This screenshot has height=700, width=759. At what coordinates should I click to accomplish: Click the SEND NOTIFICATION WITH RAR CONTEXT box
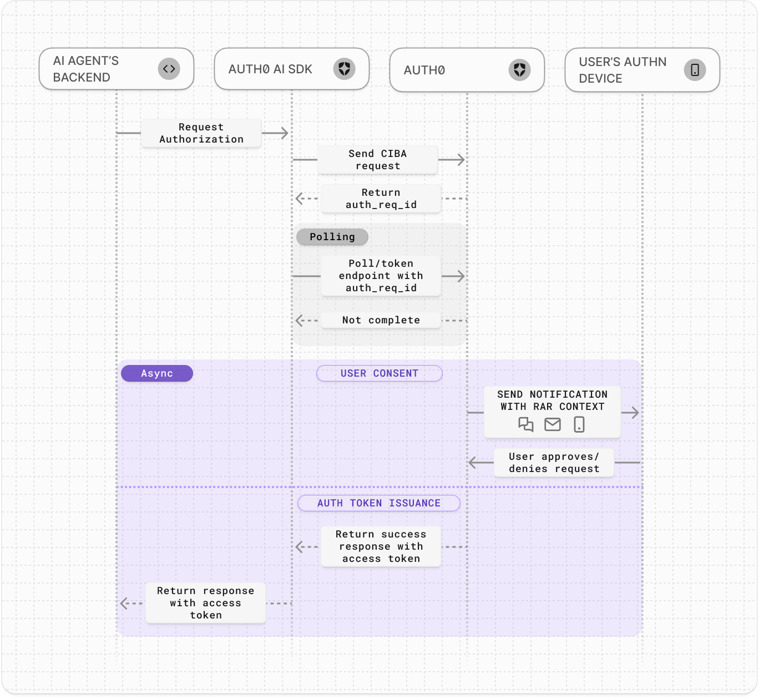click(552, 412)
